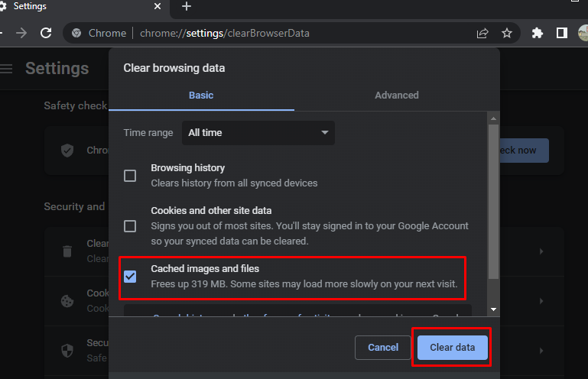Switch to the Basic tab
The image size is (588, 379).
click(201, 96)
